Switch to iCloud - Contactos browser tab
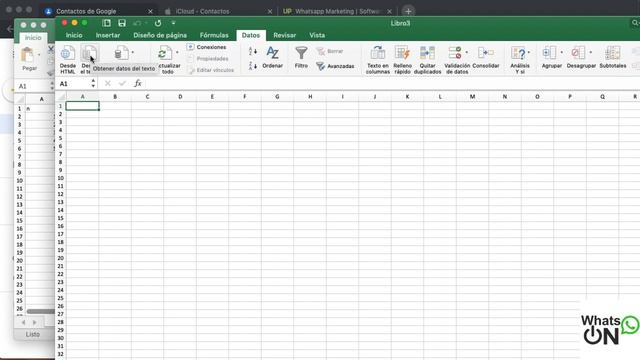Image resolution: width=640 pixels, height=360 pixels. coord(202,11)
